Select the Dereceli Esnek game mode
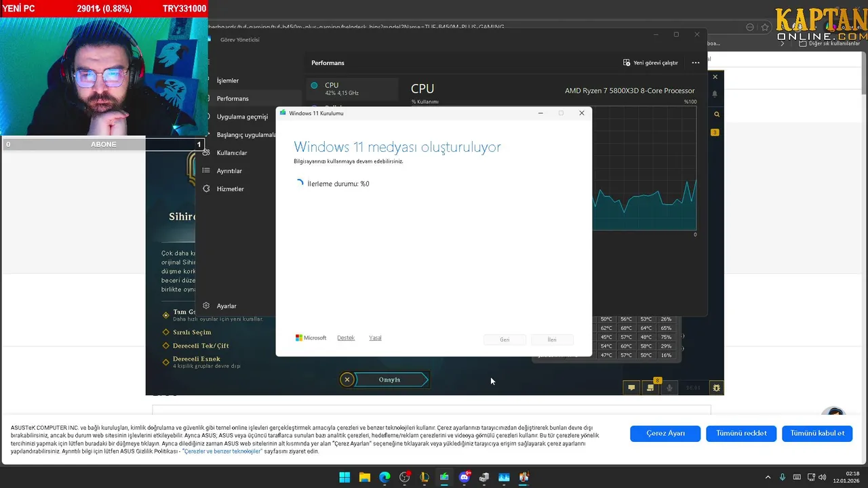Image resolution: width=868 pixels, height=488 pixels. pyautogui.click(x=197, y=359)
